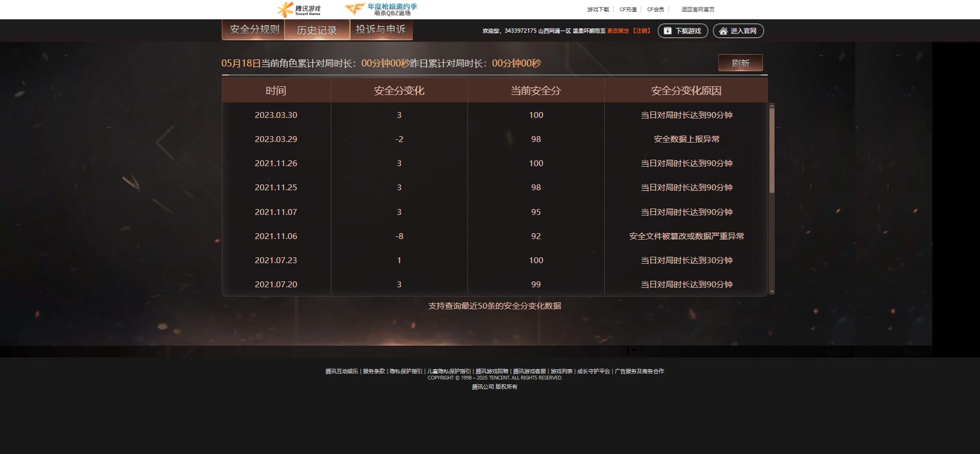Open the 游戏列表 footer link
Screen dimensions: 980x454
click(561, 371)
